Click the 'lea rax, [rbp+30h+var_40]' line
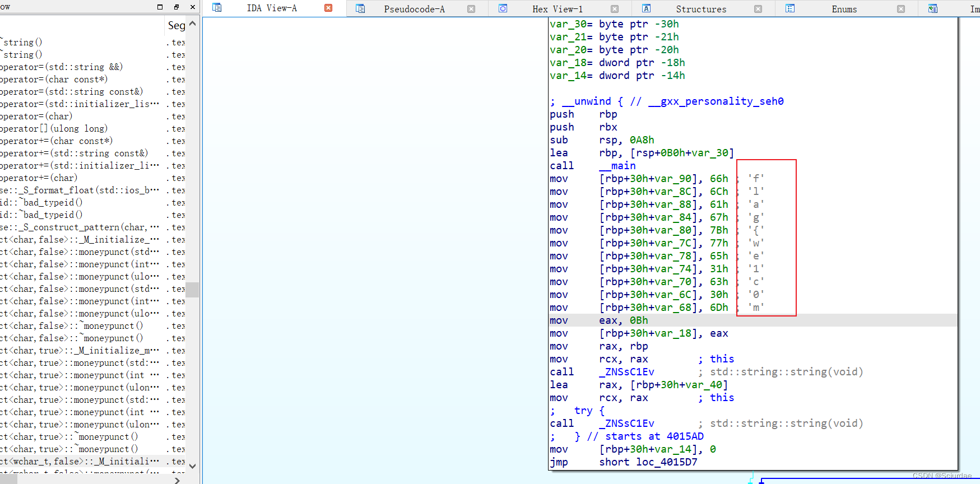The height and width of the screenshot is (484, 980). pos(639,385)
